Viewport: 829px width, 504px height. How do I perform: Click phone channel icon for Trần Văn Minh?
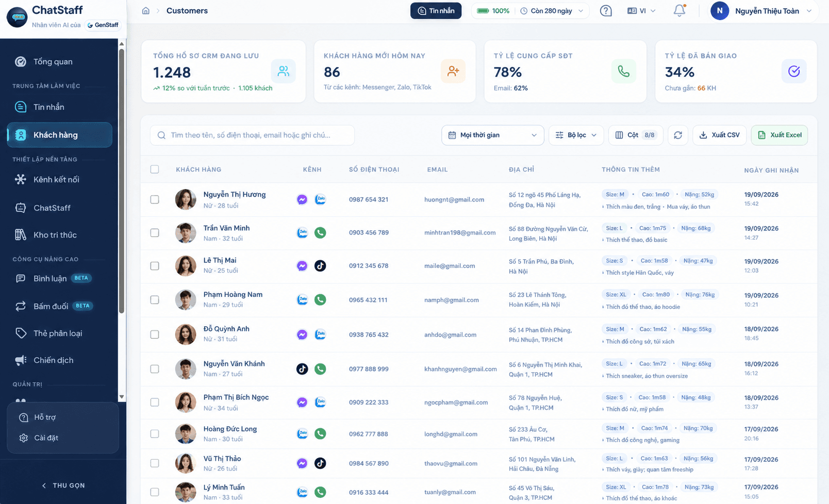(320, 232)
